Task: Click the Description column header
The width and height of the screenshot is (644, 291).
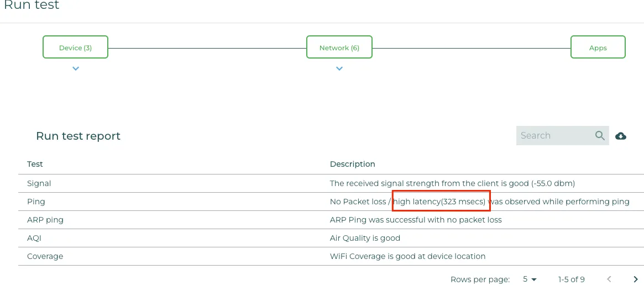Action: tap(352, 164)
